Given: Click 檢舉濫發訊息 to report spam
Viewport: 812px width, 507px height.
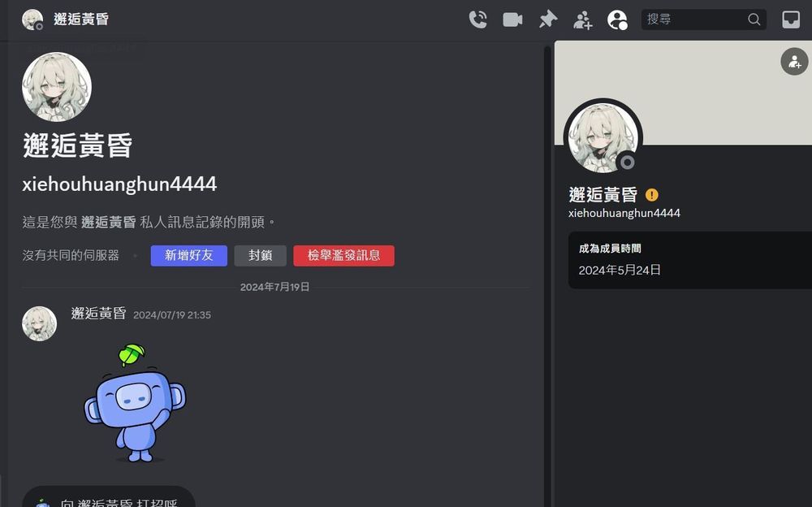Looking at the screenshot, I should pos(343,255).
